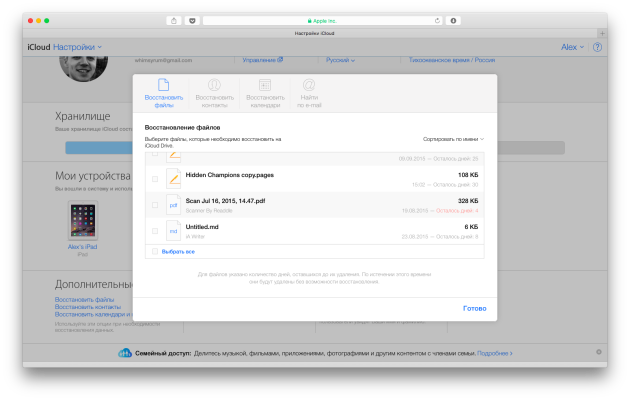
Task: Enable the Выбрать все checkbox
Action: [153, 252]
